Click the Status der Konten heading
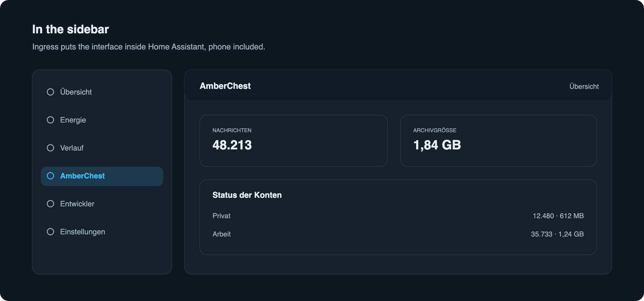This screenshot has height=301, width=644. tap(247, 195)
